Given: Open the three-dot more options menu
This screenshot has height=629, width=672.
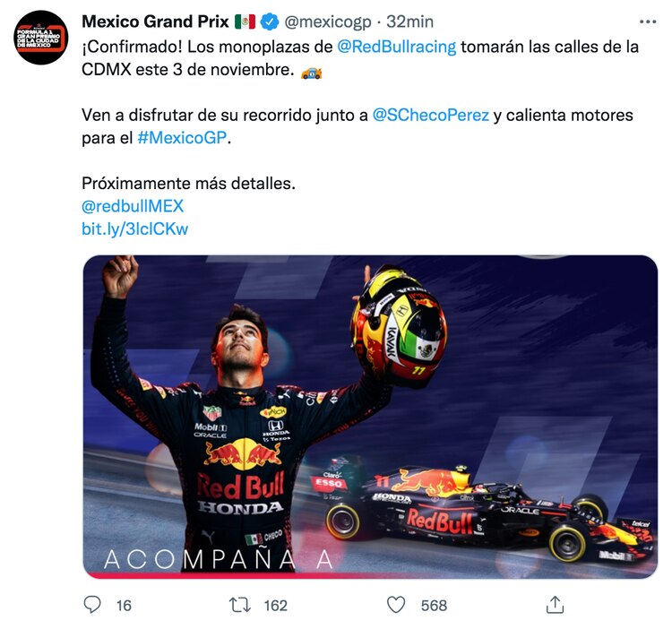Looking at the screenshot, I should (648, 22).
